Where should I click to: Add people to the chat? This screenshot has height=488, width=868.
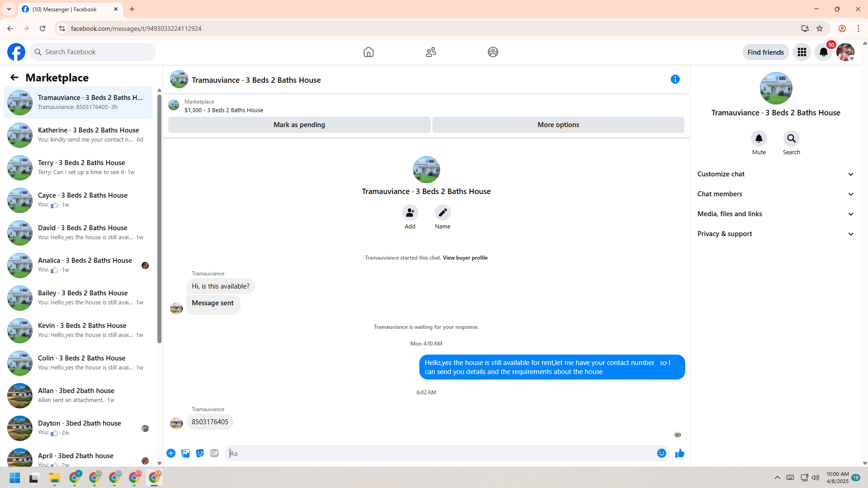pos(410,213)
